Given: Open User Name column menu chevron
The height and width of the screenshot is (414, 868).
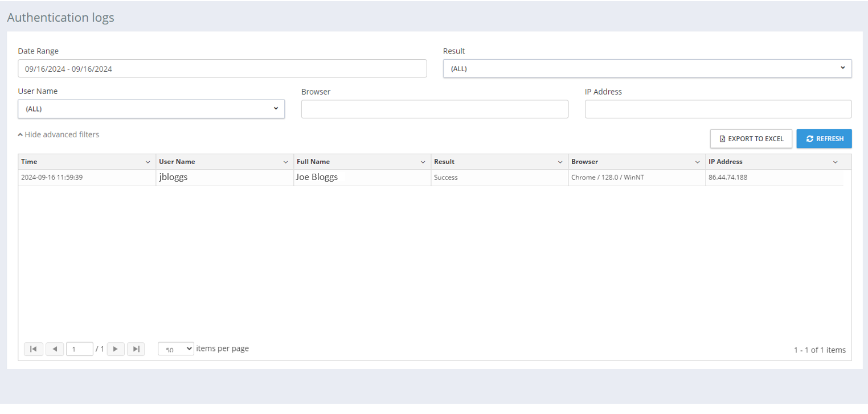Looking at the screenshot, I should (x=285, y=162).
